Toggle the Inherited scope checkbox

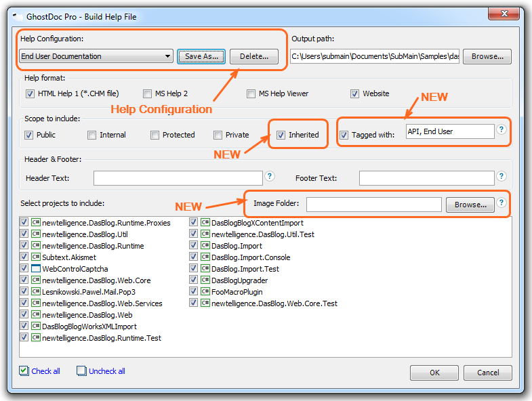[x=281, y=135]
